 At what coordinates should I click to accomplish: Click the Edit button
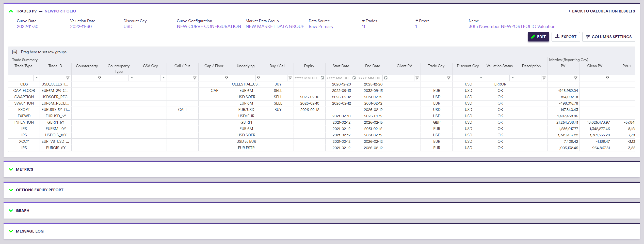(x=538, y=37)
